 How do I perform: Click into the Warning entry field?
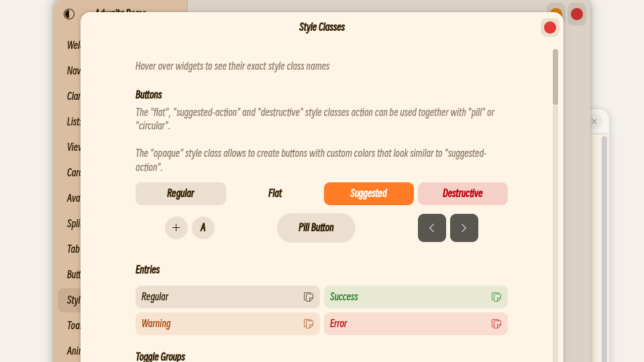(x=215, y=324)
